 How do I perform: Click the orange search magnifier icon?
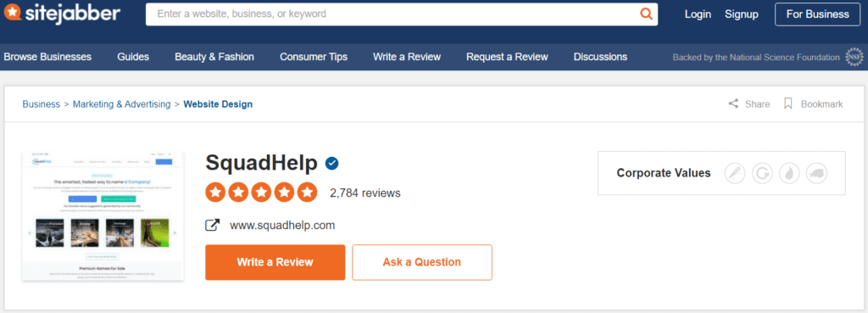tap(646, 14)
